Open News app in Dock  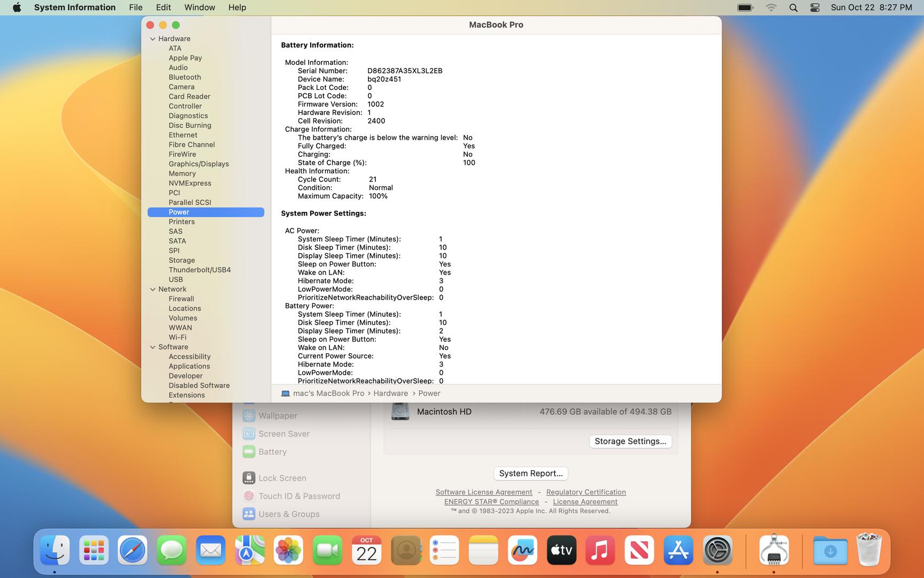click(x=640, y=550)
